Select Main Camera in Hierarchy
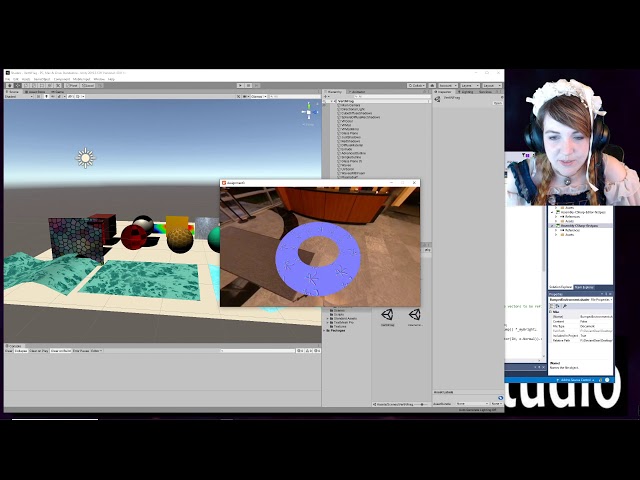This screenshot has height=480, width=640. pos(349,105)
